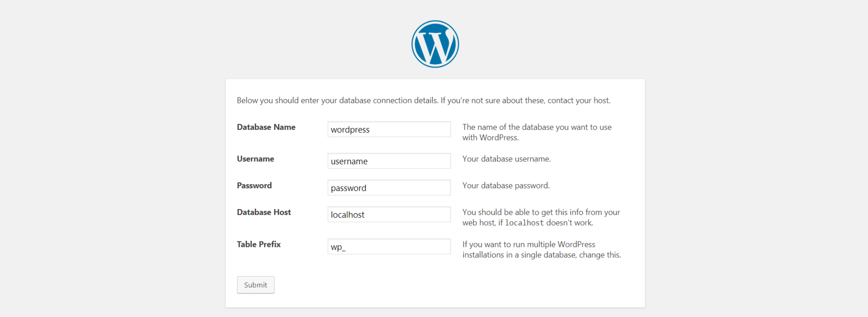
Task: Click the hint about multiple WordPress installations
Action: point(542,250)
